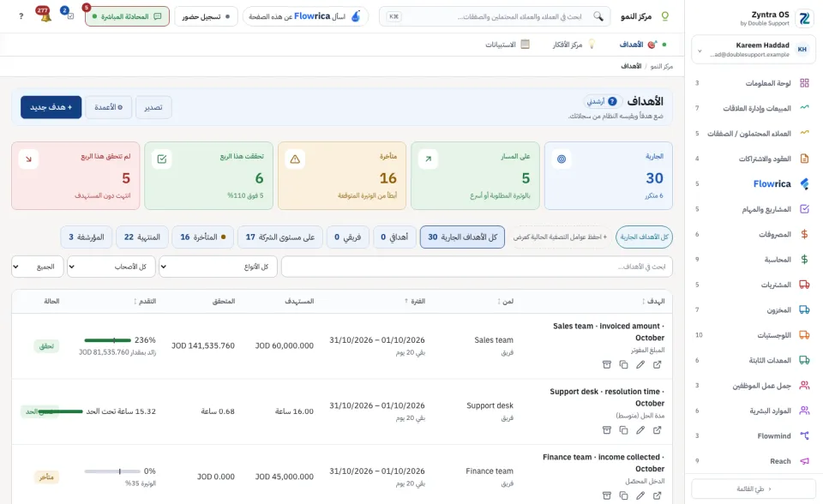Open المصروفات expenses sidebar item
This screenshot has height=504, width=823.
pyautogui.click(x=751, y=234)
